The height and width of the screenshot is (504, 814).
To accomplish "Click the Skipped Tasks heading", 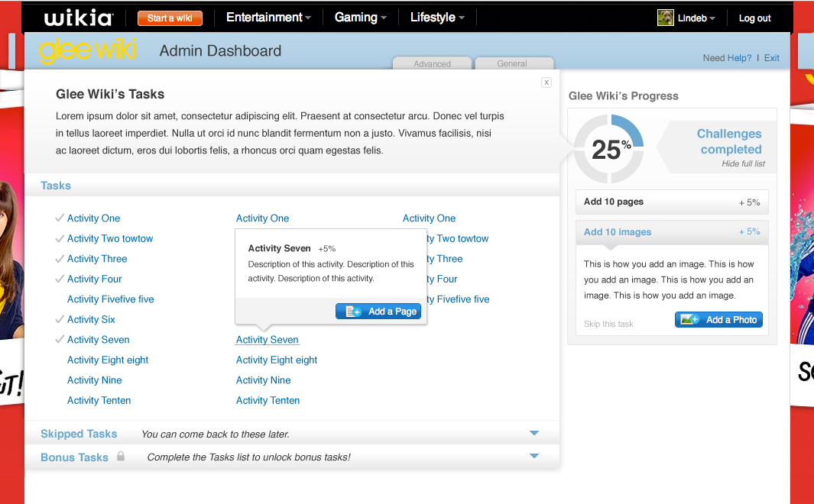I will (79, 434).
